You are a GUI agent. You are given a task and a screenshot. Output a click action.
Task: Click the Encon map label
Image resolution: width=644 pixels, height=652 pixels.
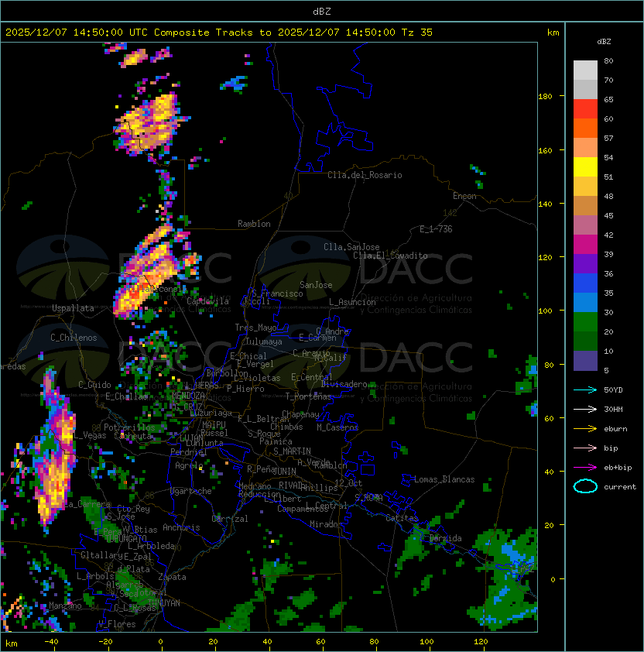pyautogui.click(x=464, y=196)
